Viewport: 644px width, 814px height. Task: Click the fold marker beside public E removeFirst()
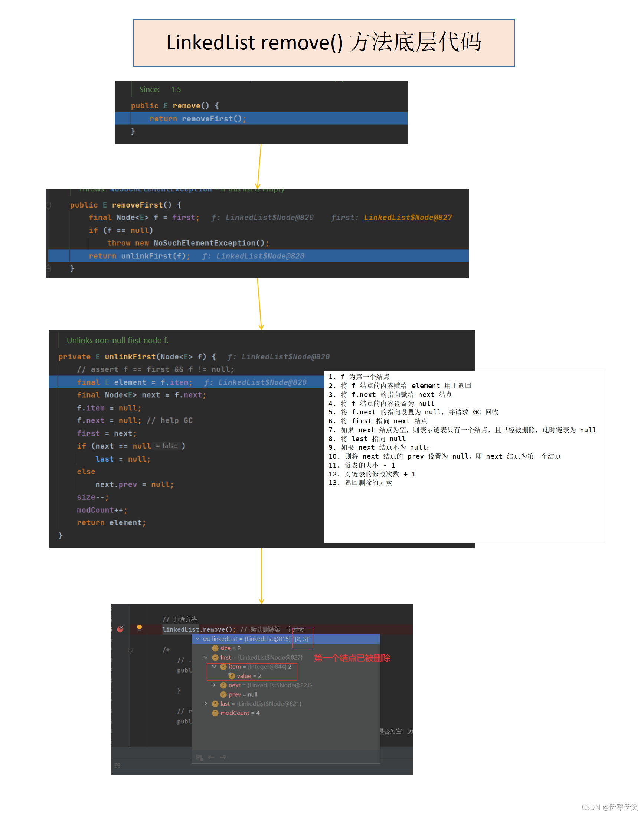[x=49, y=205]
